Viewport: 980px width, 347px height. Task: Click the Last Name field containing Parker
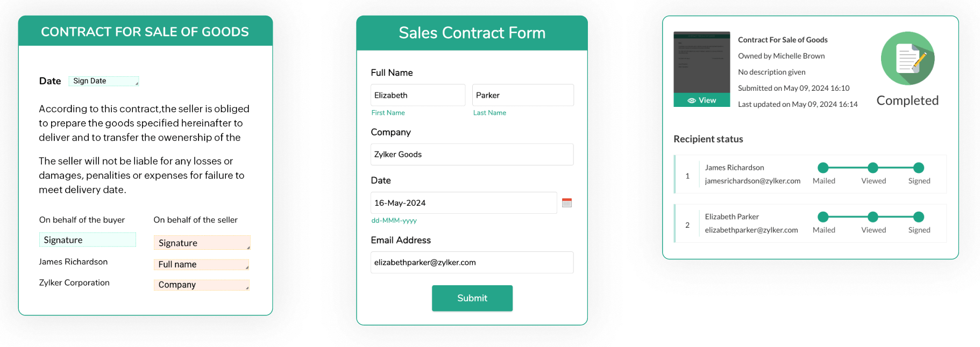point(522,95)
